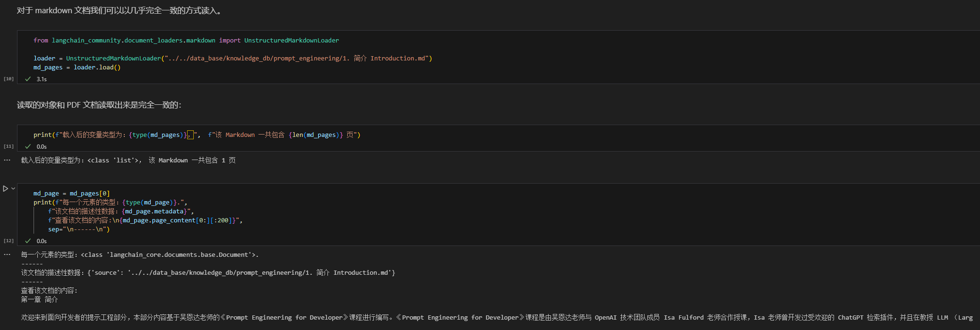Click the 'md_page = md_pages[0]' code line
The image size is (980, 330).
(x=71, y=194)
